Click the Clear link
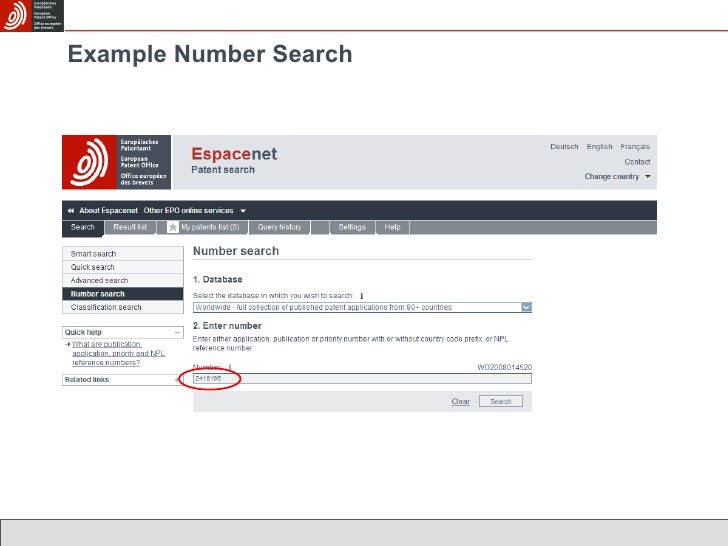The height and width of the screenshot is (546, 728). click(461, 402)
